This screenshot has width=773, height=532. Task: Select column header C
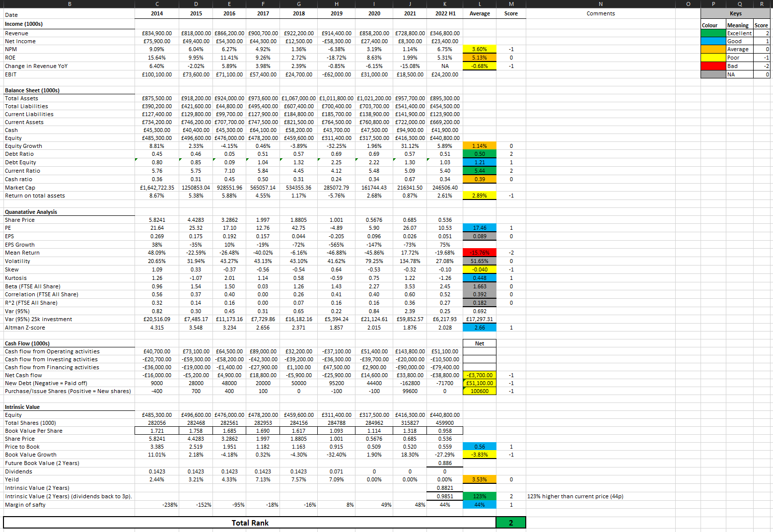157,3
